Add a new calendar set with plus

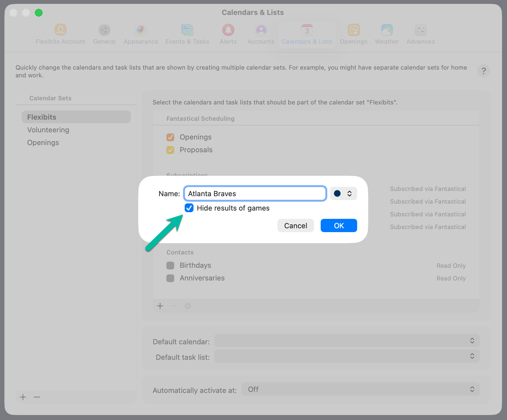[23, 397]
